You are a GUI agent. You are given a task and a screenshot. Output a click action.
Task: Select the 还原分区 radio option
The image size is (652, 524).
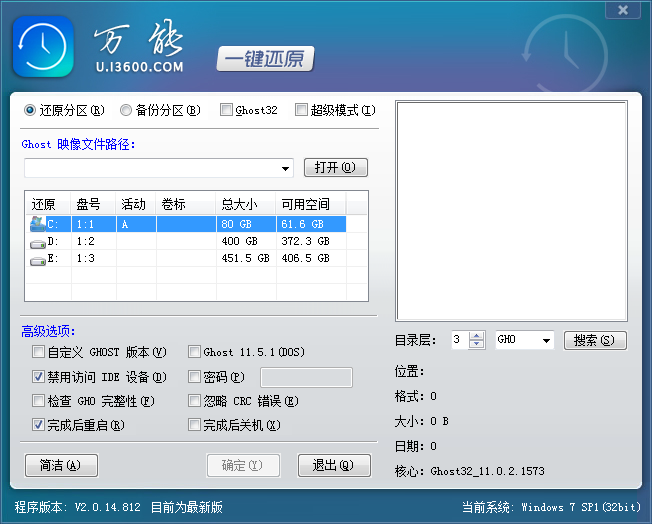tap(30, 110)
